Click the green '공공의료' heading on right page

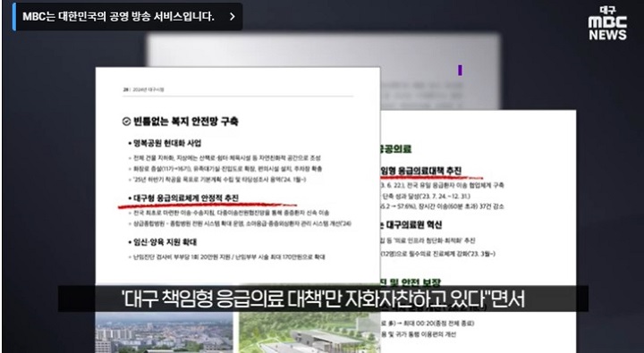(396, 148)
